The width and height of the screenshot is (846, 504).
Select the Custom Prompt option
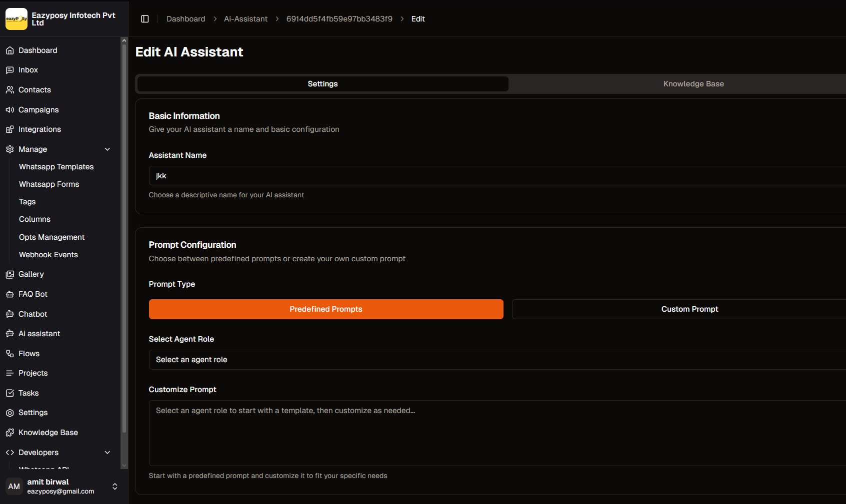point(689,309)
